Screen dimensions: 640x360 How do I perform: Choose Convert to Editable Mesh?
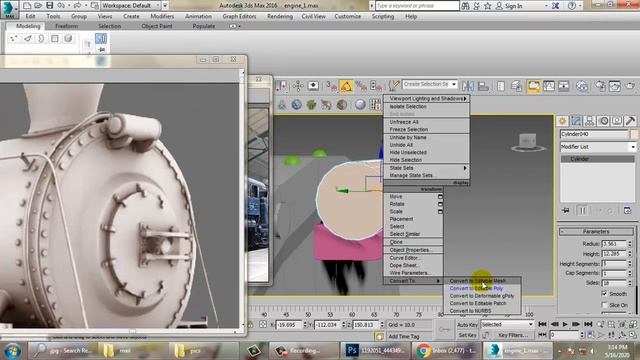[478, 281]
